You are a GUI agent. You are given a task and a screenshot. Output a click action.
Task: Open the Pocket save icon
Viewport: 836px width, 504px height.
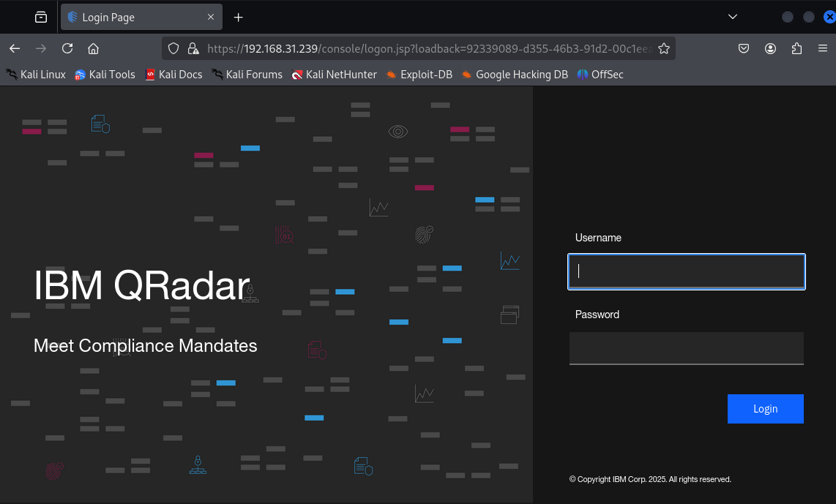[744, 48]
